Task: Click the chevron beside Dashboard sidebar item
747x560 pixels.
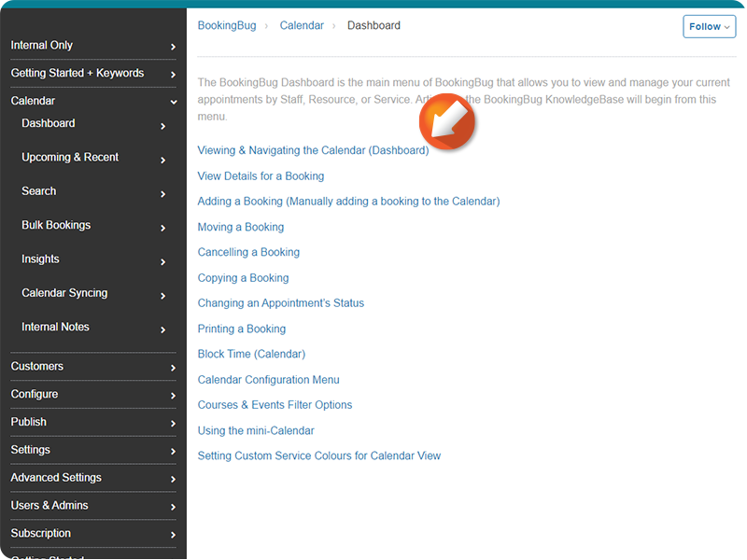Action: click(163, 126)
